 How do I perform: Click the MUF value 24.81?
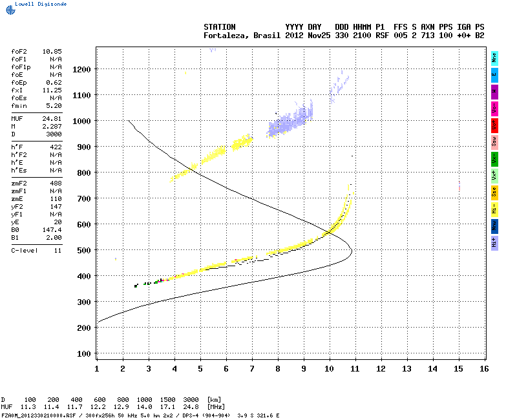pos(52,119)
